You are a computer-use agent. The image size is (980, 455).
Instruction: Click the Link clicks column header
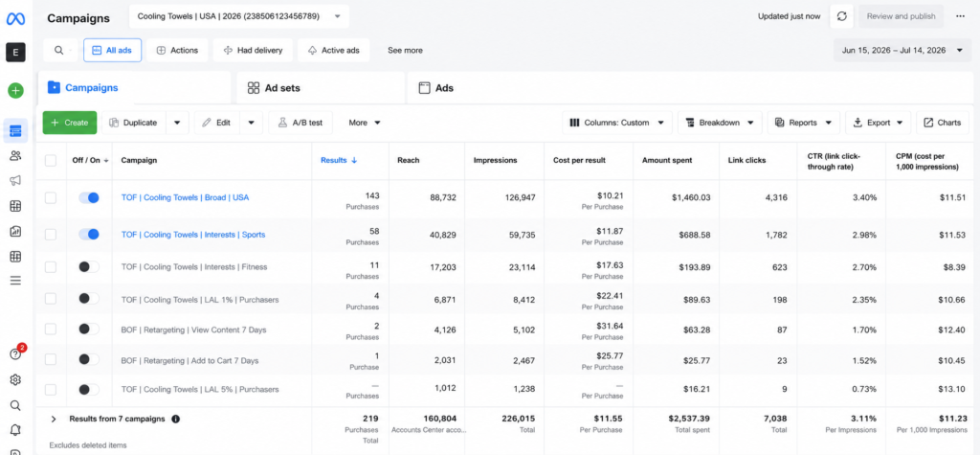click(746, 160)
